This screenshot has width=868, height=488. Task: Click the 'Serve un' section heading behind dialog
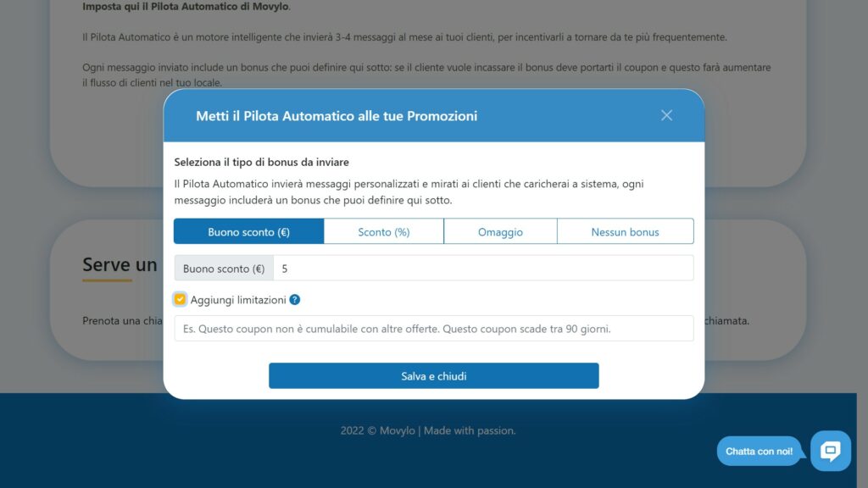click(x=120, y=264)
